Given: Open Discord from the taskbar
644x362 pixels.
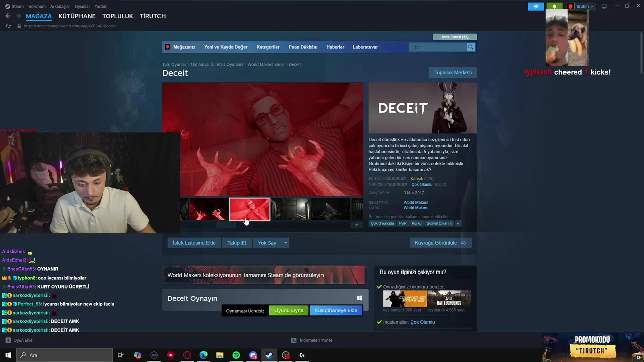Looking at the screenshot, I should [x=253, y=355].
